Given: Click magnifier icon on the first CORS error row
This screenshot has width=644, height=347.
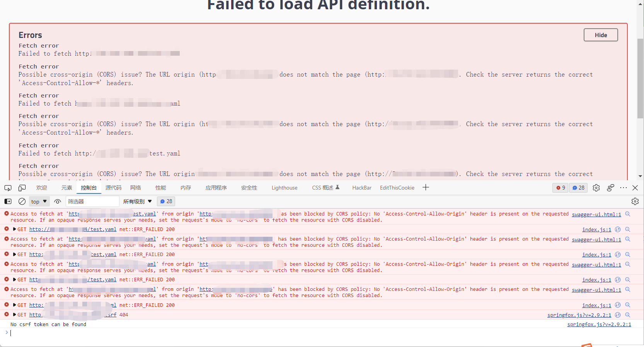Looking at the screenshot, I should pos(628,214).
